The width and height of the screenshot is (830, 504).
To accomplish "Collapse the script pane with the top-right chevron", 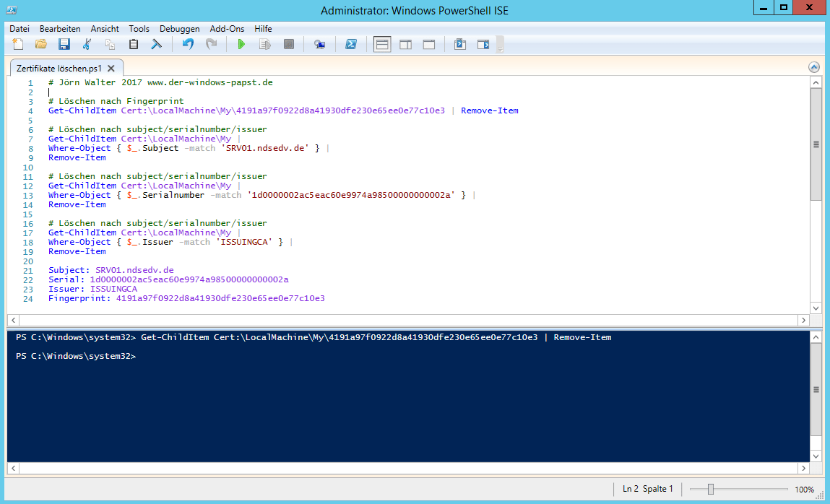I will tap(814, 66).
